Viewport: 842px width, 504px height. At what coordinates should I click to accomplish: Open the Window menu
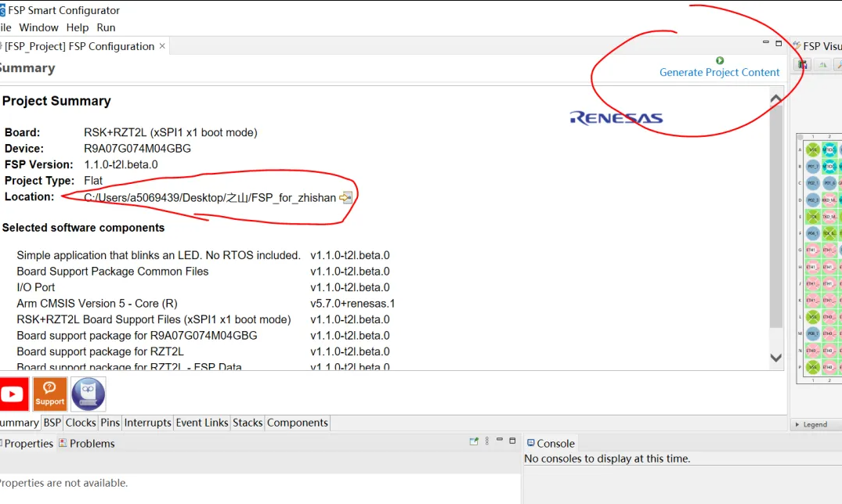[38, 27]
